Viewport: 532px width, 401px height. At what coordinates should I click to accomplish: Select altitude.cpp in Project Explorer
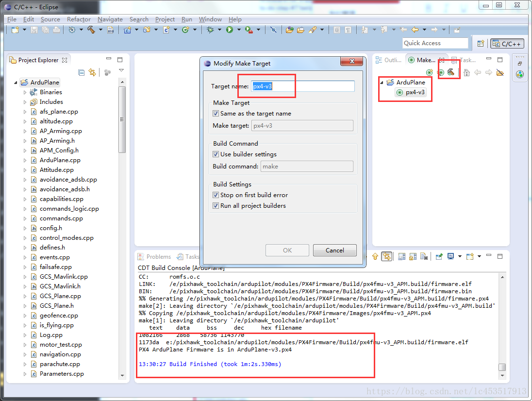[x=56, y=121]
